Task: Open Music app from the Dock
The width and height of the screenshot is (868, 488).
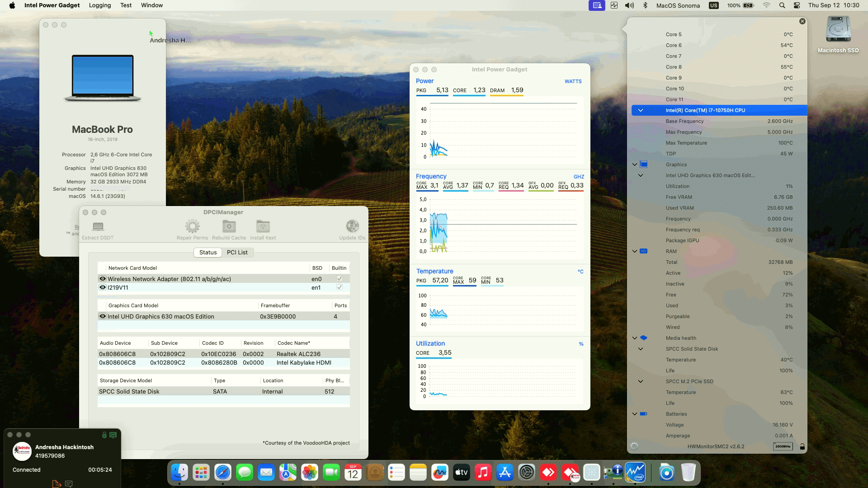Action: click(x=483, y=473)
